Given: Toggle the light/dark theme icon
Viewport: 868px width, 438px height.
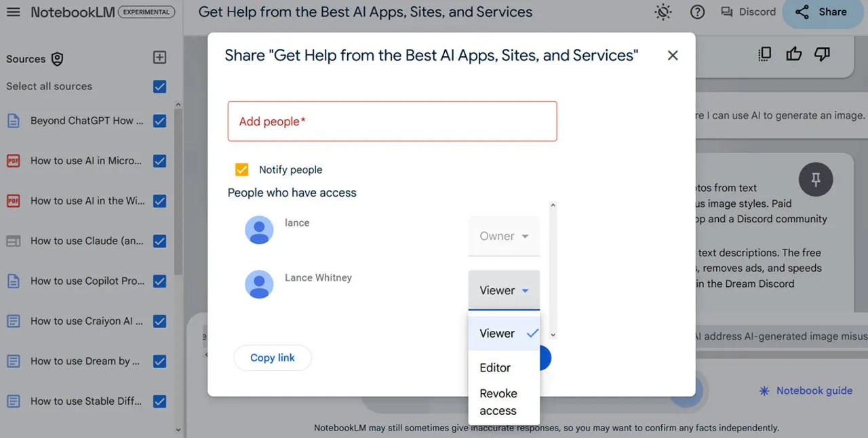Looking at the screenshot, I should pos(663,12).
